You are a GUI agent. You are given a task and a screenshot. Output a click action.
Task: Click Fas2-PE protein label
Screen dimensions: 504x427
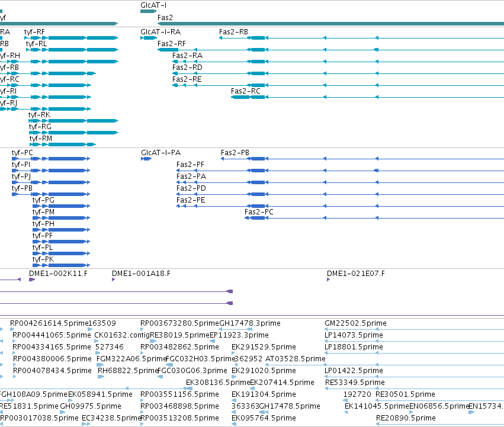191,200
